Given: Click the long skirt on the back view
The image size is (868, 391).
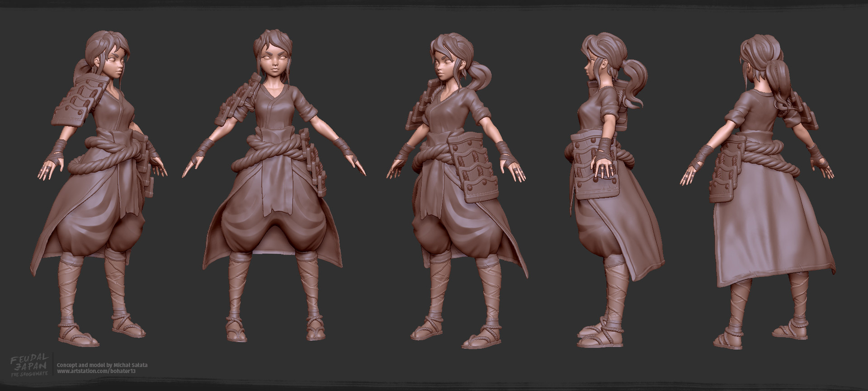Looking at the screenshot, I should pos(764,240).
